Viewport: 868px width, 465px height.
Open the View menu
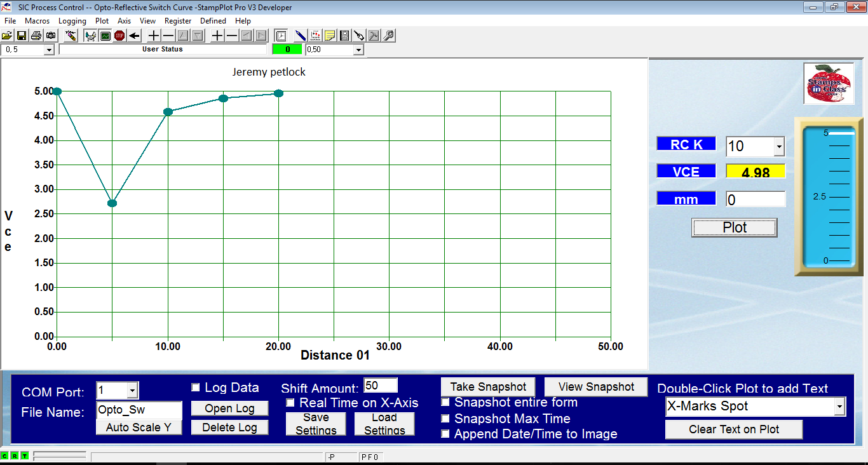tap(148, 21)
